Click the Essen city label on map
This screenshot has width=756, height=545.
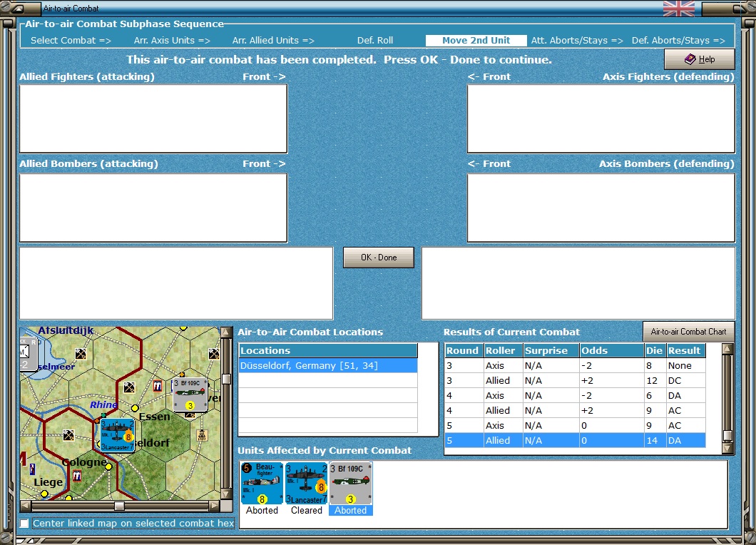click(x=154, y=417)
